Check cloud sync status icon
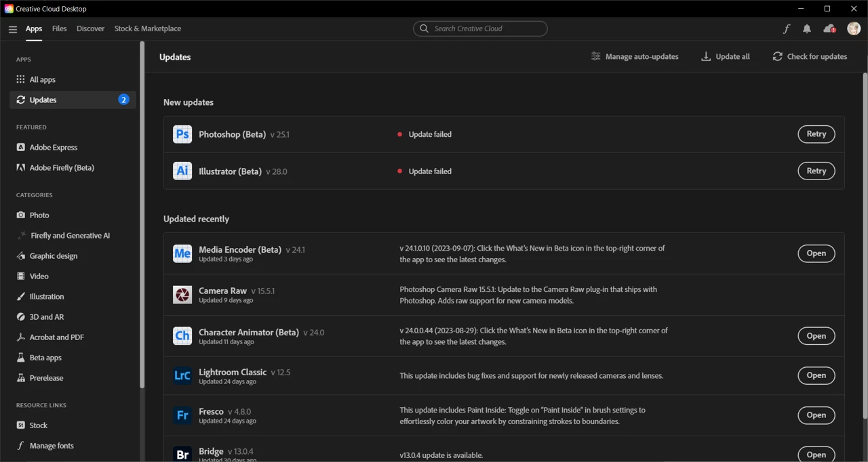Screen dimensions: 868x462 click(829, 28)
